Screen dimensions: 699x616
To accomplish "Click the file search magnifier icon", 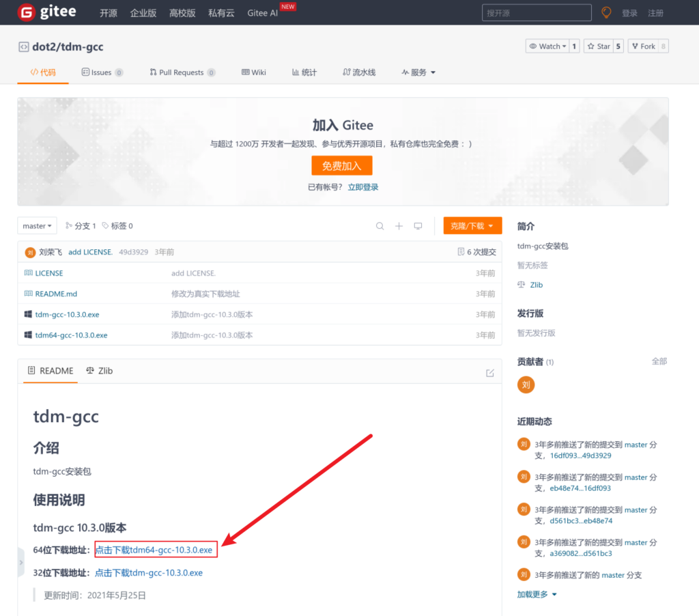I will (380, 225).
